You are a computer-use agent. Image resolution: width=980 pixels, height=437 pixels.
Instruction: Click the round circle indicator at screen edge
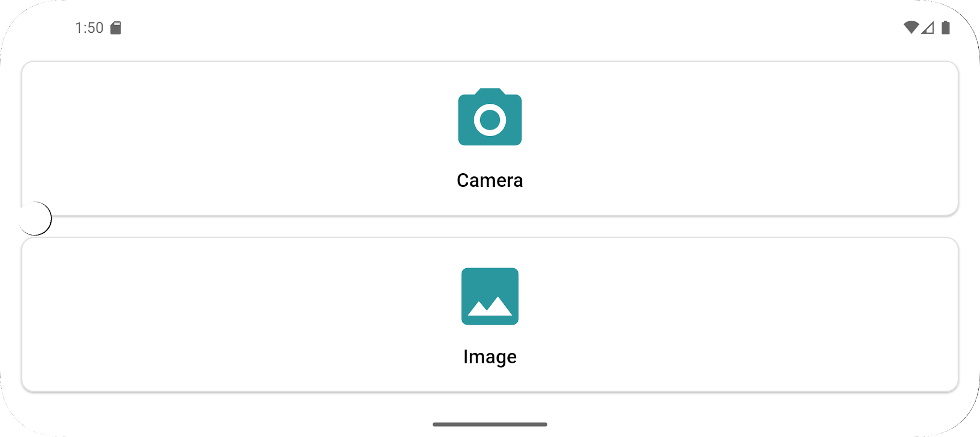(x=35, y=218)
